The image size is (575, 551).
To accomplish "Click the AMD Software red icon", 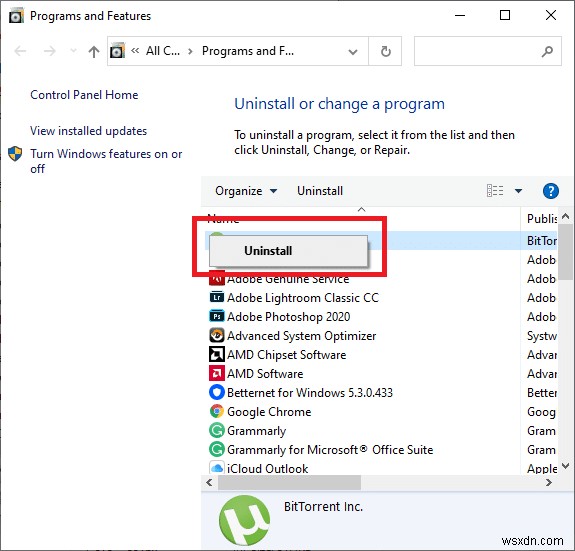I will coord(216,373).
